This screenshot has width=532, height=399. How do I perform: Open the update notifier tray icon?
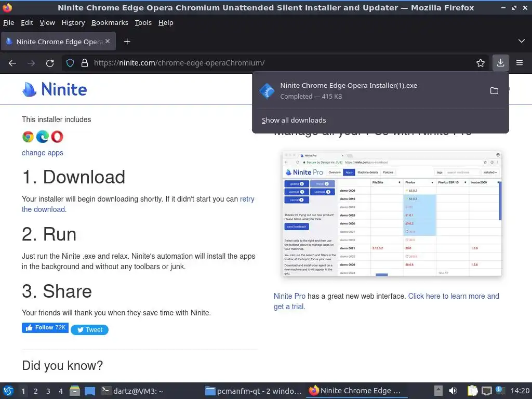coord(500,390)
